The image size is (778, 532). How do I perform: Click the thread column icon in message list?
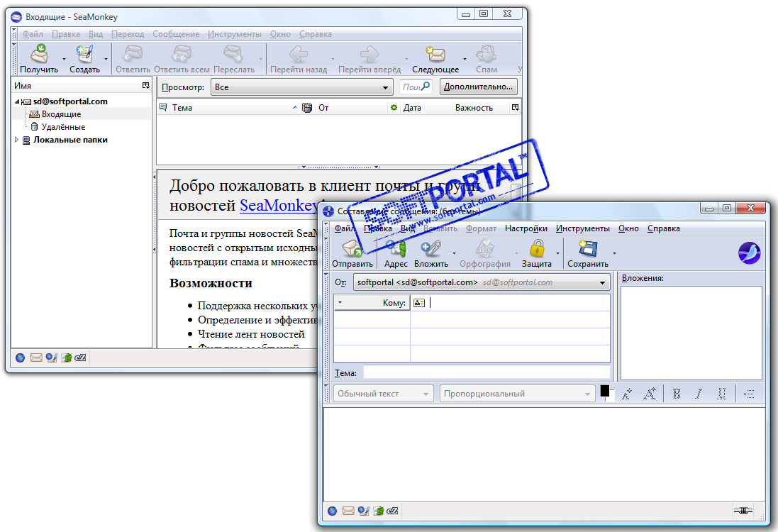pyautogui.click(x=162, y=107)
